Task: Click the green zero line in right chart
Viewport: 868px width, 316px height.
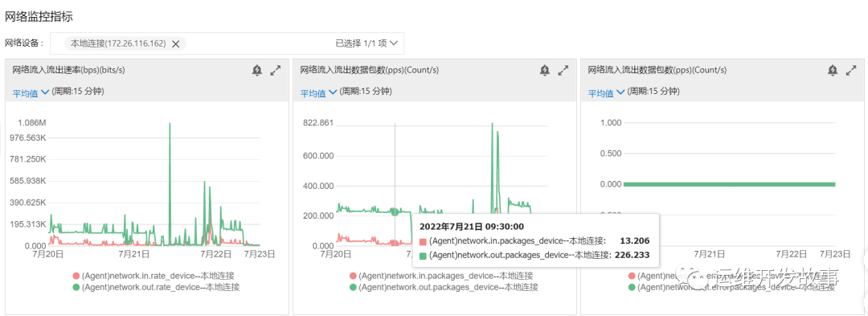Action: click(x=729, y=184)
